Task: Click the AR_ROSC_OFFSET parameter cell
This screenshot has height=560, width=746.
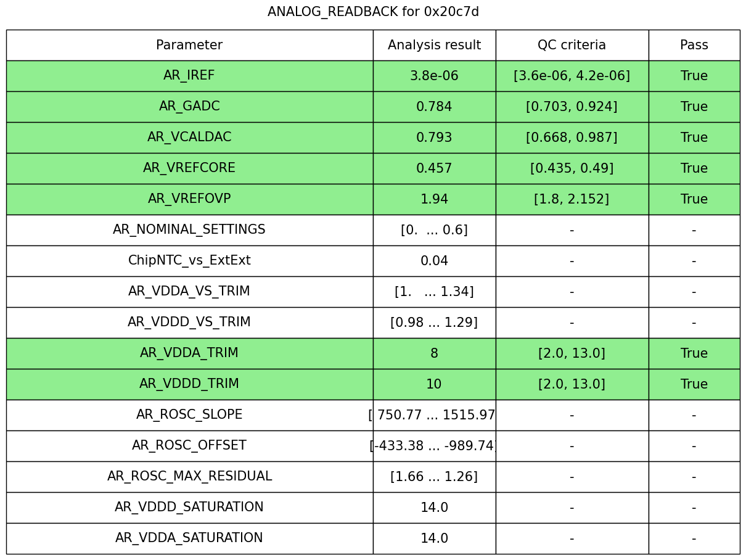Action: (x=189, y=446)
